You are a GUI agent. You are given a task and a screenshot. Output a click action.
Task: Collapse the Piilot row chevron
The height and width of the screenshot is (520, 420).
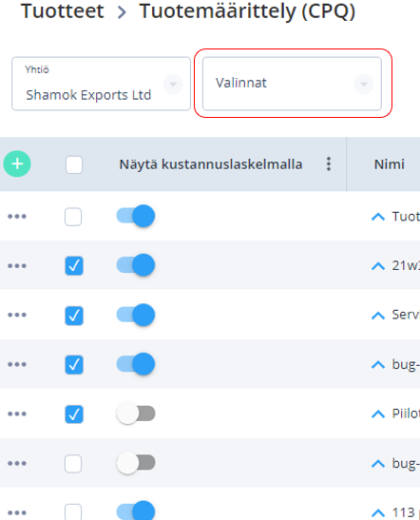(x=378, y=414)
